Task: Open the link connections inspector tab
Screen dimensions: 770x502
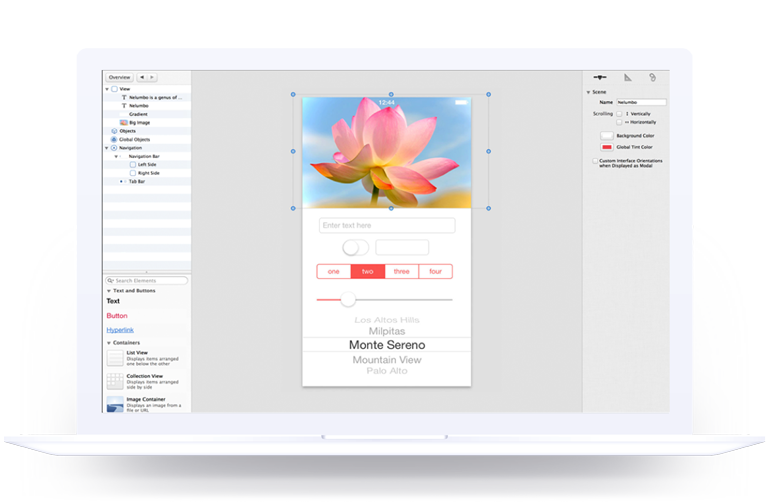Action: tap(652, 77)
